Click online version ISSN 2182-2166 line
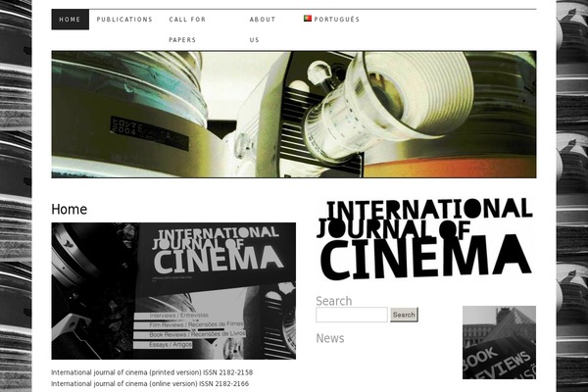588x392 pixels. pyautogui.click(x=150, y=383)
